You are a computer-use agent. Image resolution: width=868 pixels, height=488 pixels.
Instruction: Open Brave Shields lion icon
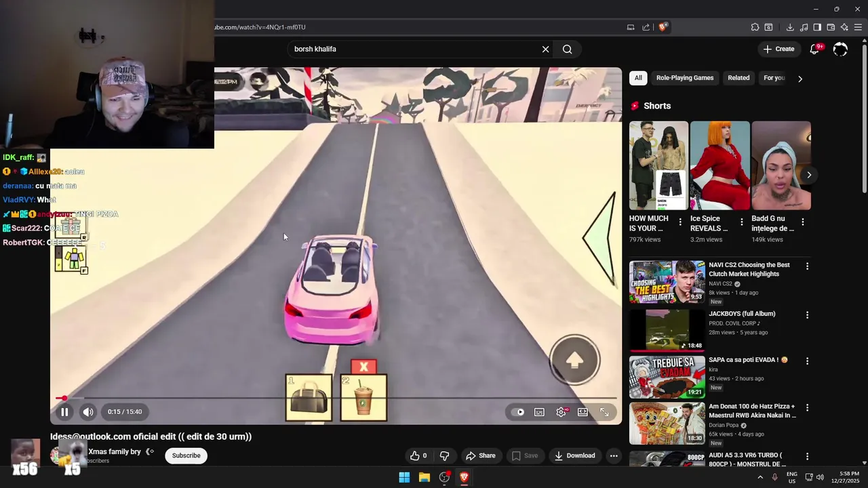[x=663, y=27]
